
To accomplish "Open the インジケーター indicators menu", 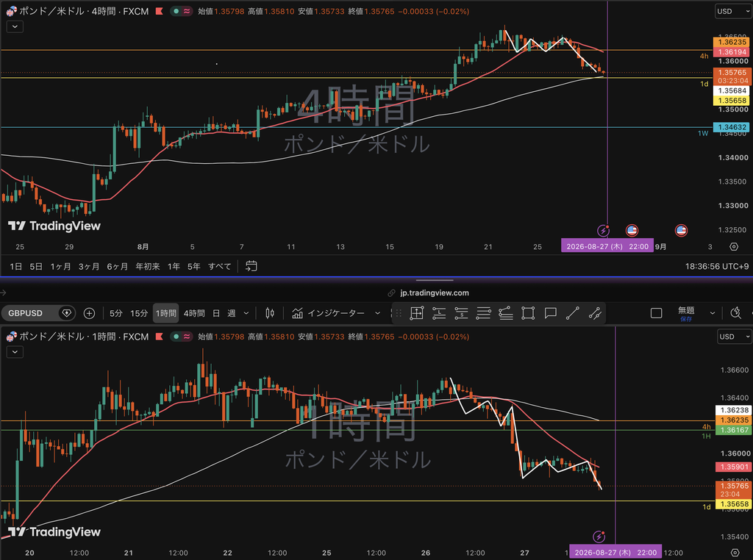I will point(335,313).
